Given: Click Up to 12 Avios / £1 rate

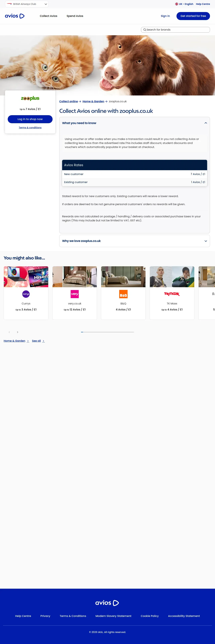Looking at the screenshot, I should pyautogui.click(x=75, y=310).
